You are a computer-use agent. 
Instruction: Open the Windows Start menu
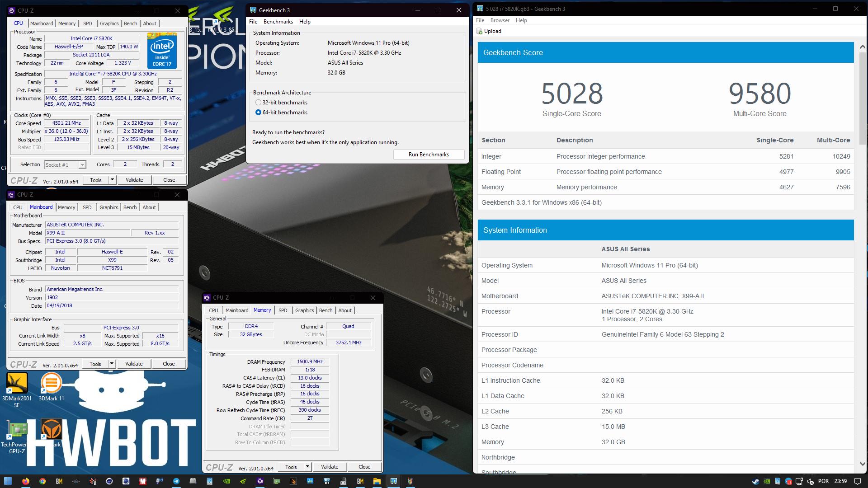coord(8,481)
